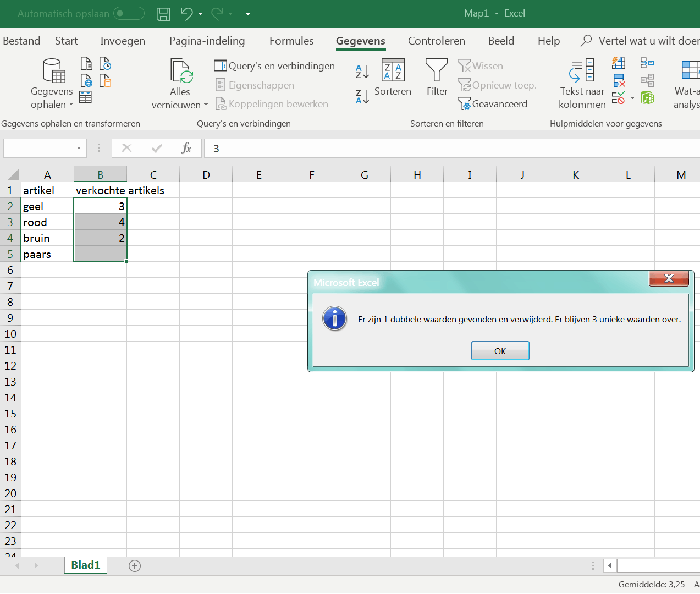Screen dimensions: 700x594
Task: Switch to the Start tab
Action: [67, 41]
